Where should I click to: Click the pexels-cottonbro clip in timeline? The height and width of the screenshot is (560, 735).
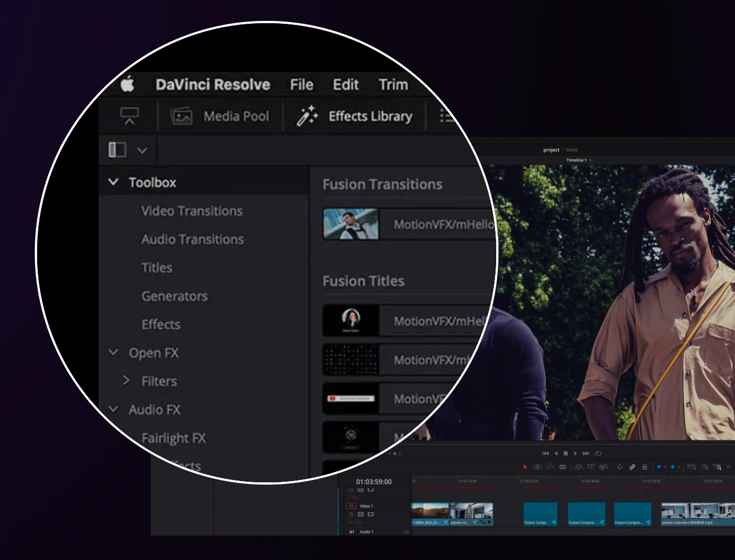coord(697,514)
